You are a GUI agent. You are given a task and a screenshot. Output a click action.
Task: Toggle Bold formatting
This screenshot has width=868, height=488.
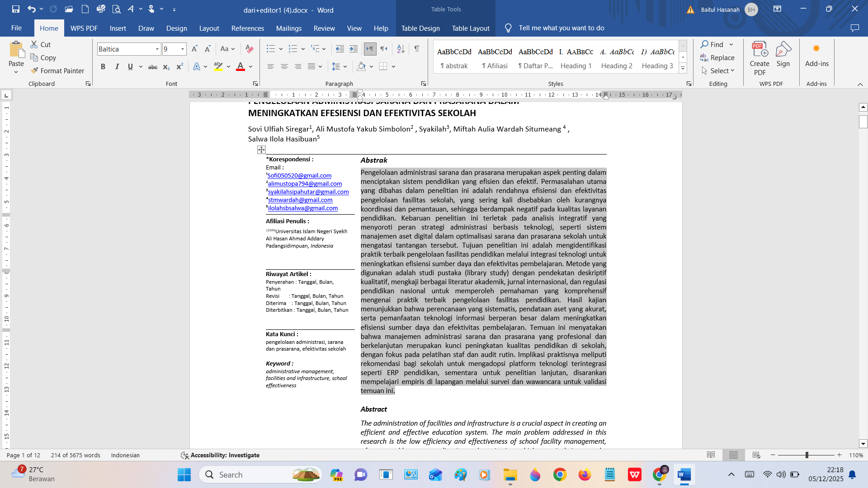103,66
